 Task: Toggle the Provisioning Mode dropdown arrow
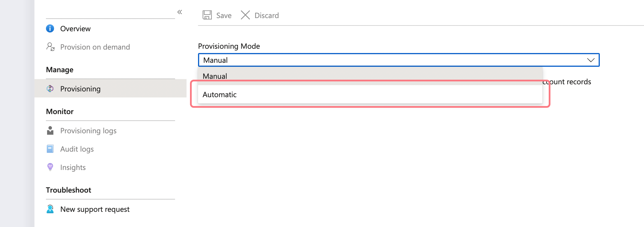[x=591, y=60]
